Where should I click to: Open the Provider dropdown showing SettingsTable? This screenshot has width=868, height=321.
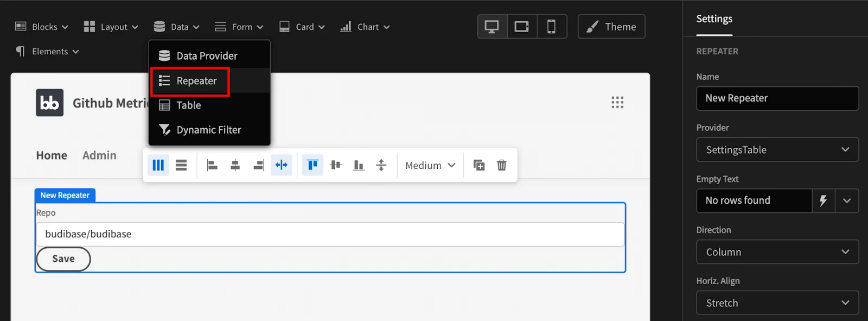point(777,149)
